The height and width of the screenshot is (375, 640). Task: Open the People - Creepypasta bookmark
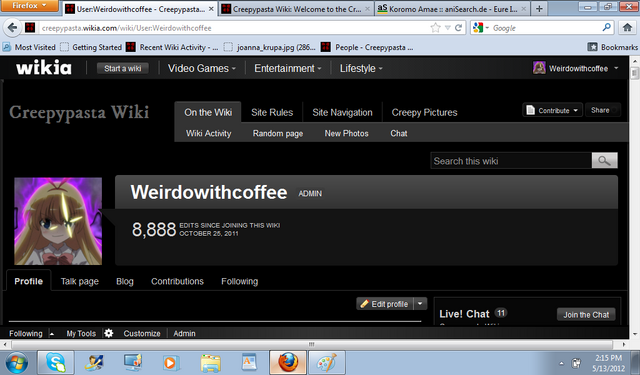367,47
